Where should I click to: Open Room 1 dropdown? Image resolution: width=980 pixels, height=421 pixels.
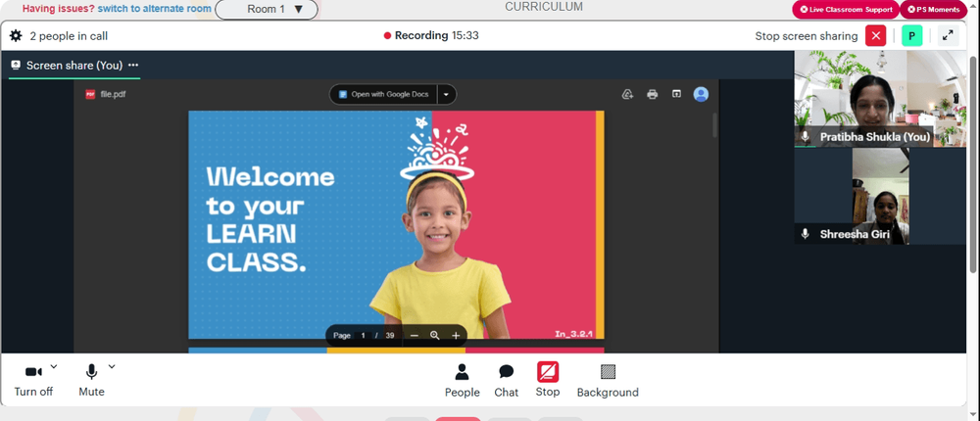(267, 10)
